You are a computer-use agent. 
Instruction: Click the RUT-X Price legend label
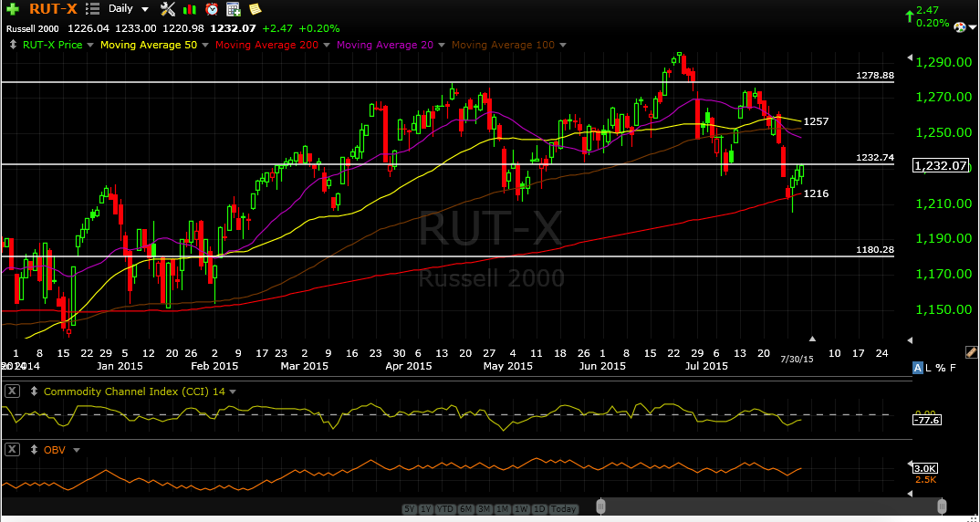53,45
